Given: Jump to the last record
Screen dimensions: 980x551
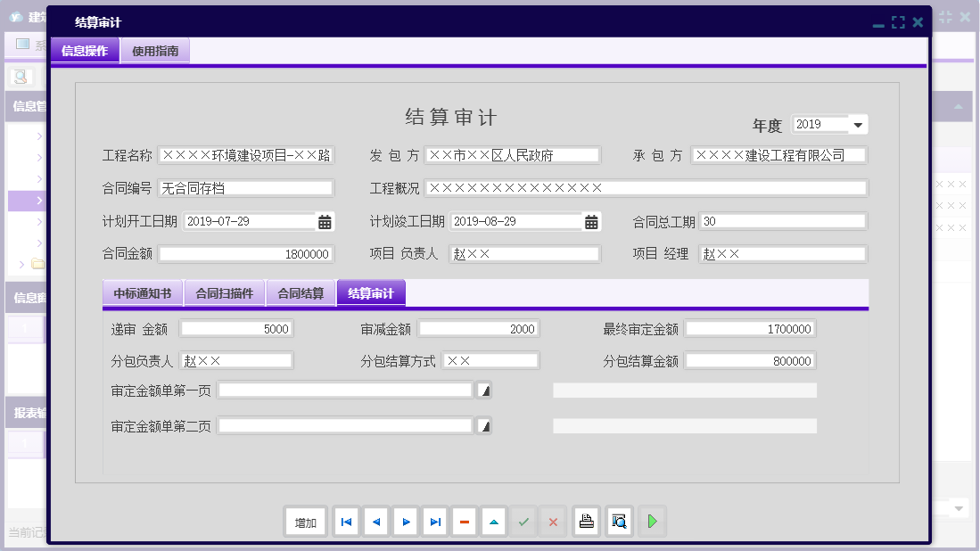Looking at the screenshot, I should [434, 522].
